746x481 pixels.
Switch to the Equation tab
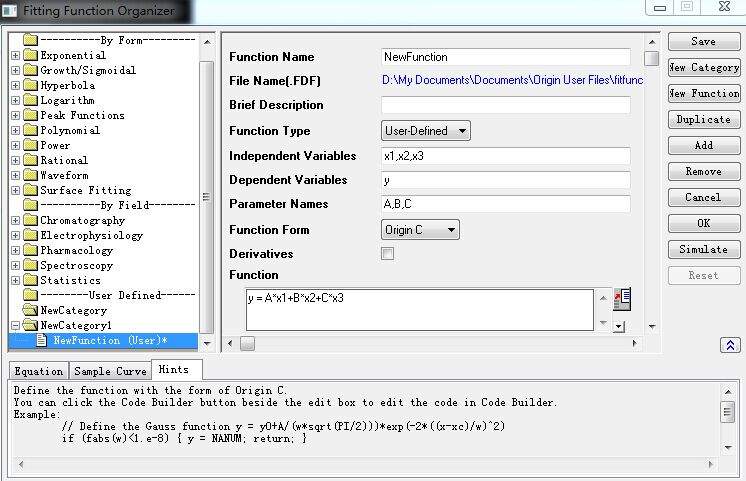click(39, 371)
